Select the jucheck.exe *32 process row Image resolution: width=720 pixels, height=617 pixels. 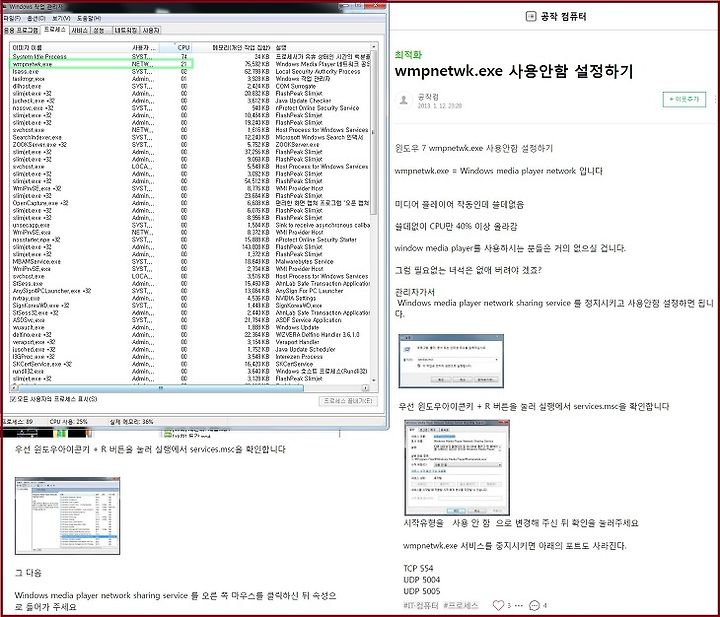pyautogui.click(x=191, y=101)
